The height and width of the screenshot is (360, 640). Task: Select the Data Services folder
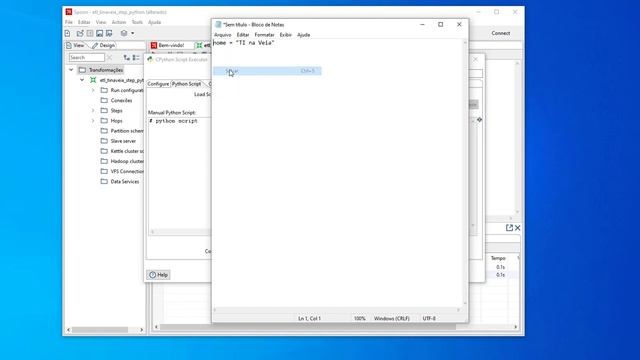click(x=120, y=182)
